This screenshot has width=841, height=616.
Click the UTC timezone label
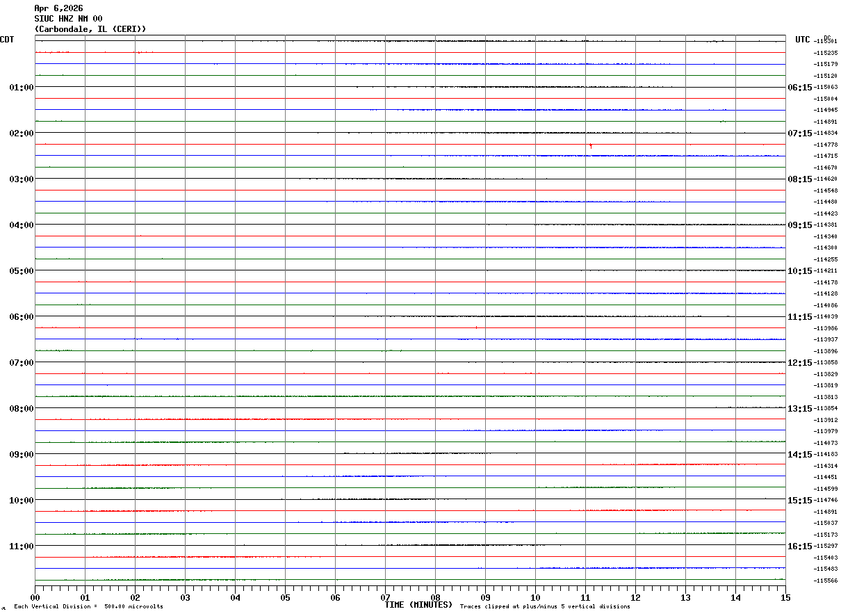(803, 40)
